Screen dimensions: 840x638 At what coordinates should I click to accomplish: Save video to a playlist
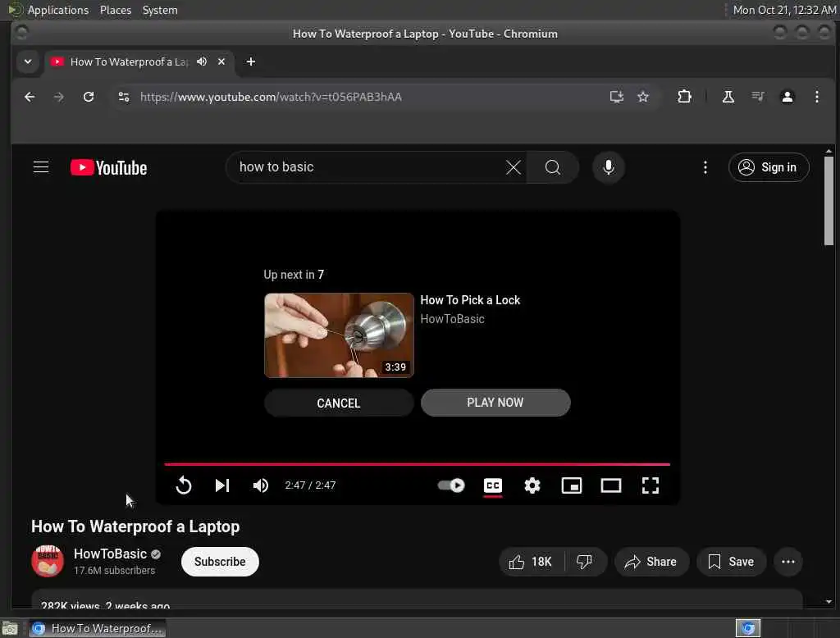731,562
